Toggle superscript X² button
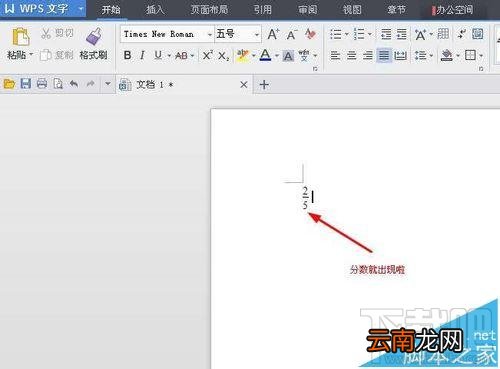Viewport: 500px width, 369px height. pyautogui.click(x=207, y=55)
